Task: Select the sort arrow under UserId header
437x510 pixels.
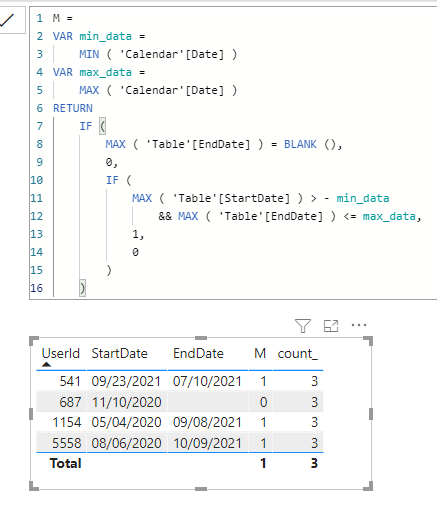Action: coord(46,364)
